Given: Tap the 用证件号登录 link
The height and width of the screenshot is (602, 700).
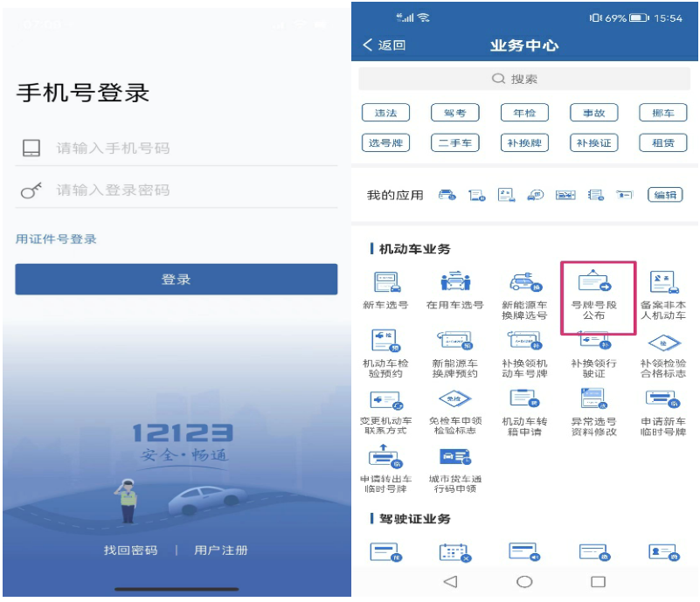Looking at the screenshot, I should (56, 239).
